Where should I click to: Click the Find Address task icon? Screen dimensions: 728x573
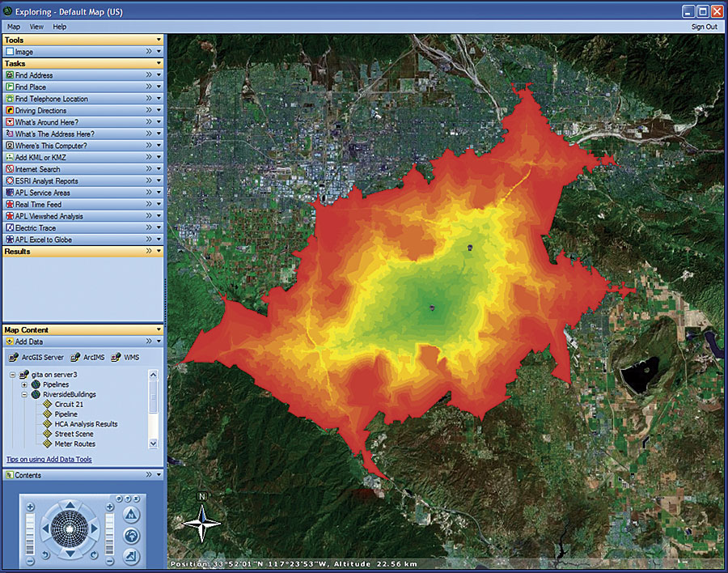click(x=9, y=74)
